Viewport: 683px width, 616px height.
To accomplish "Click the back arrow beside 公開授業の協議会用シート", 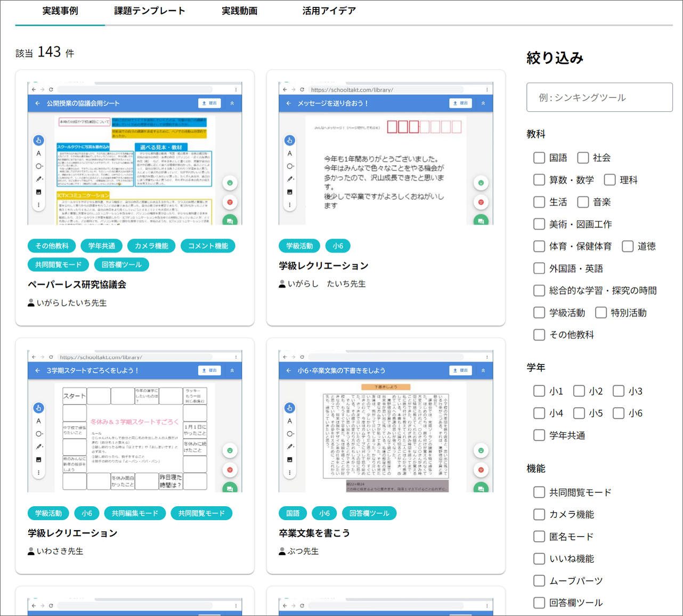I will (x=37, y=103).
